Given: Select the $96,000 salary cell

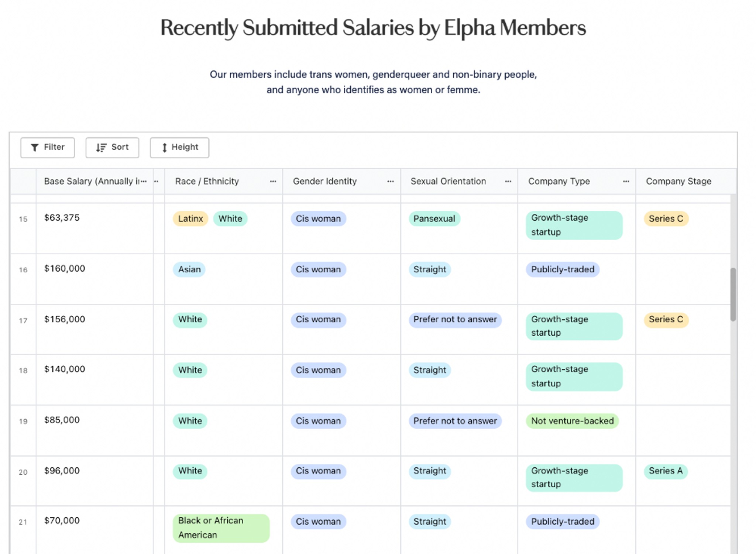Looking at the screenshot, I should tap(94, 481).
